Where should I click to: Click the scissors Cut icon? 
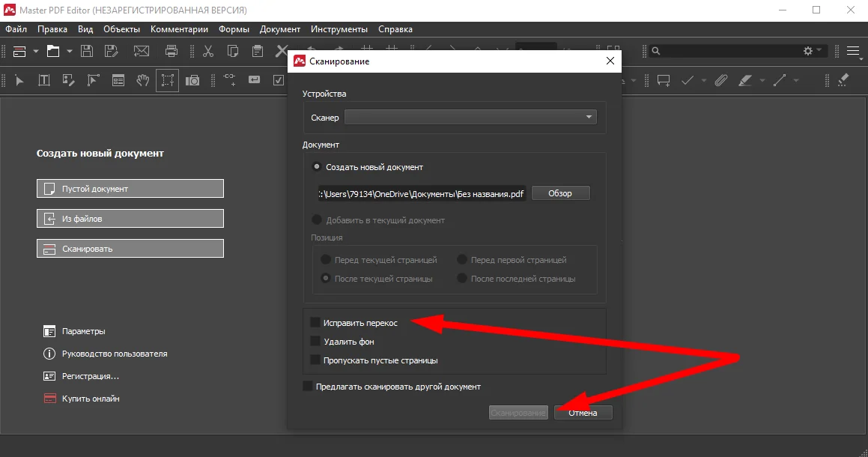click(x=208, y=51)
